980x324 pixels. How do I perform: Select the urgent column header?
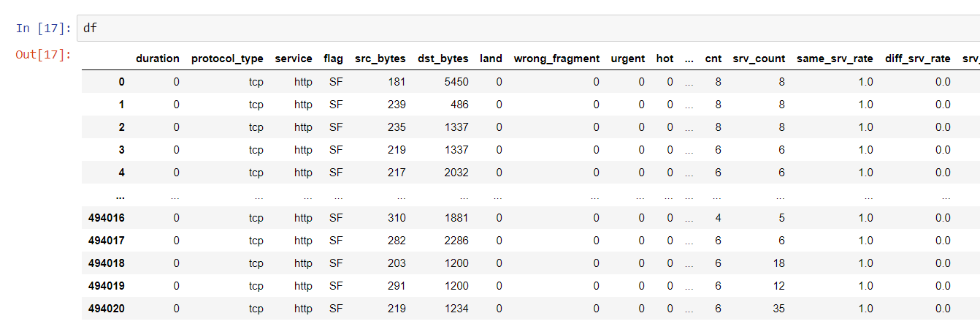click(x=628, y=59)
